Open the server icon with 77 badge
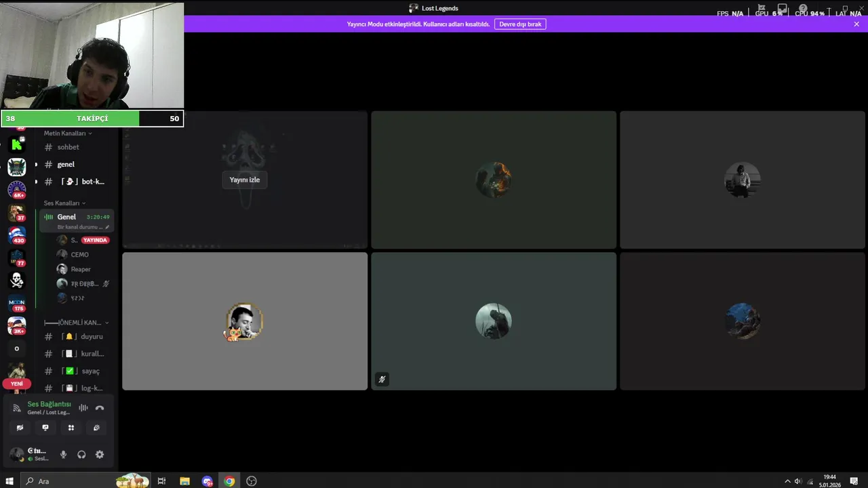This screenshot has width=868, height=488. pos(17,258)
